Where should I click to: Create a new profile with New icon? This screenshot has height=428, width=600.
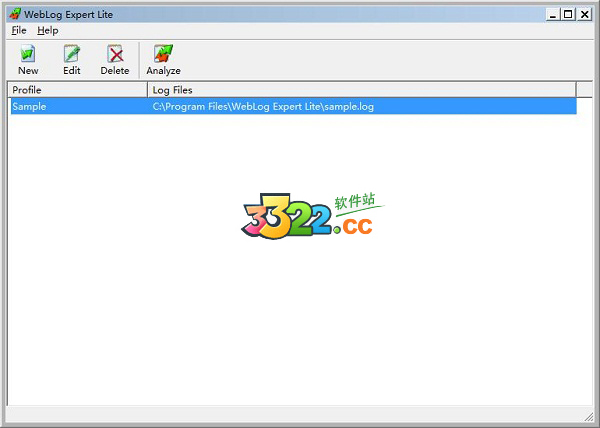28,60
